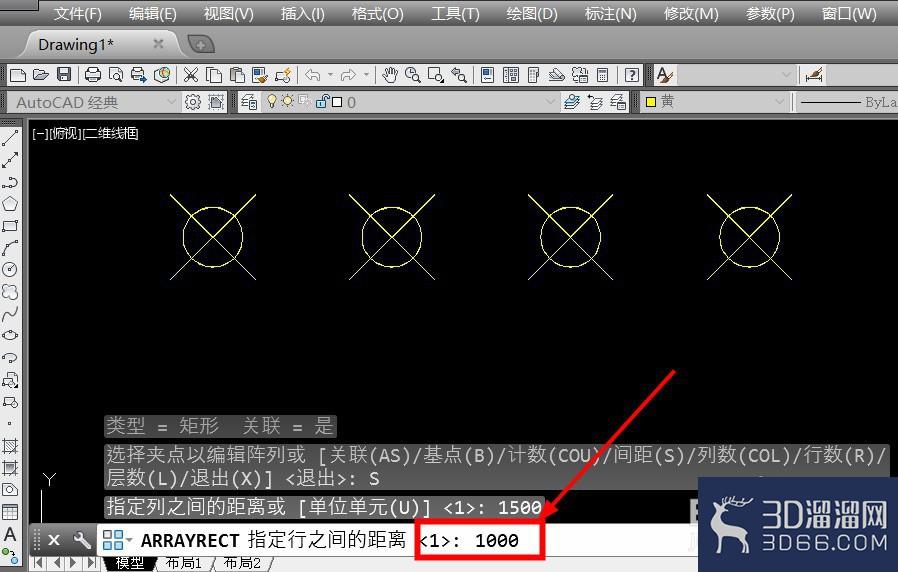Open the 文件(F) menu
The image size is (898, 572).
[77, 13]
